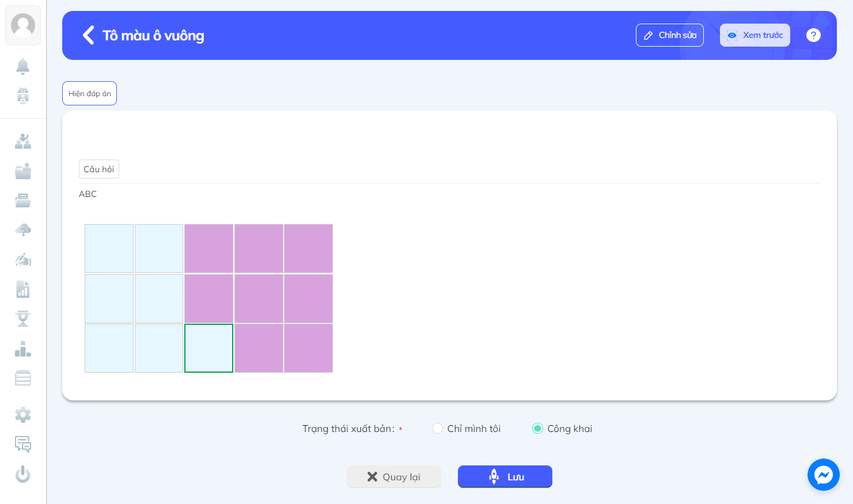Open the leaderboard podium icon in sidebar

[23, 348]
